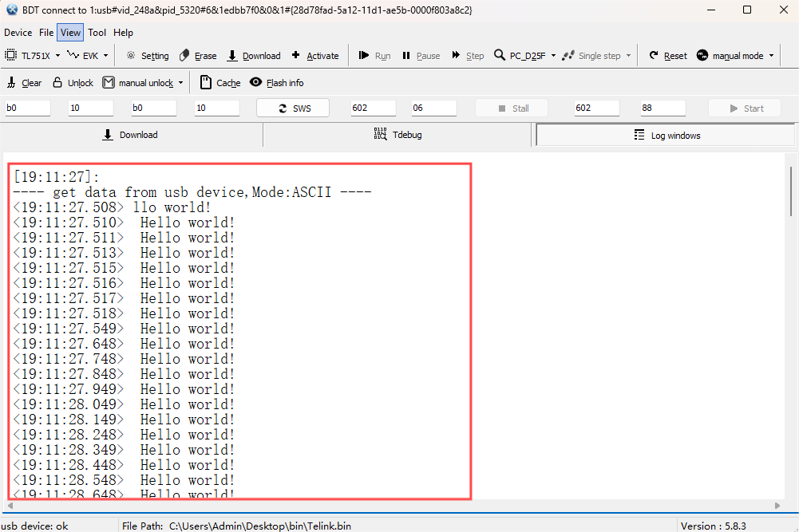Click the BDT app icon in title bar
Screen dimensions: 799x532
(12, 10)
